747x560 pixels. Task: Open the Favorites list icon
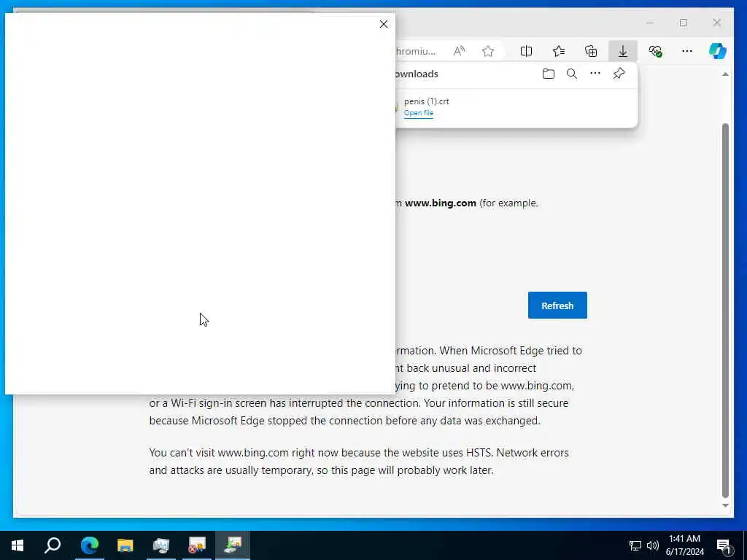pos(559,51)
